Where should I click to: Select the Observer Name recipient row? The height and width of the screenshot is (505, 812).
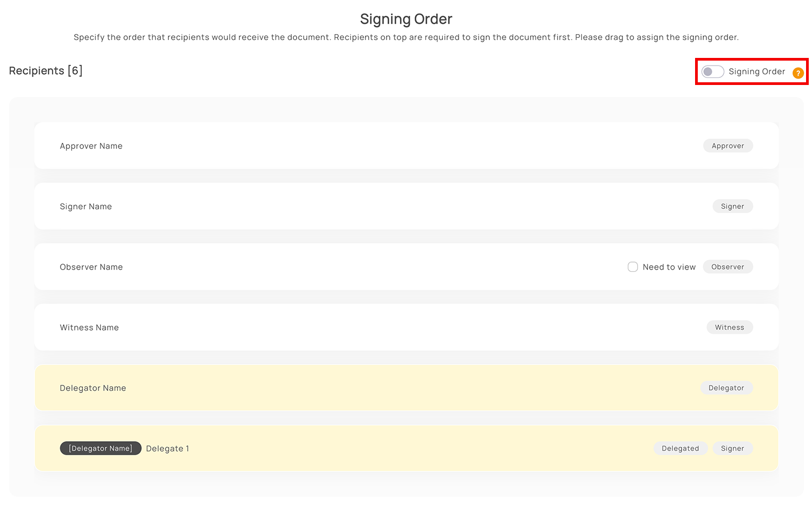point(407,267)
